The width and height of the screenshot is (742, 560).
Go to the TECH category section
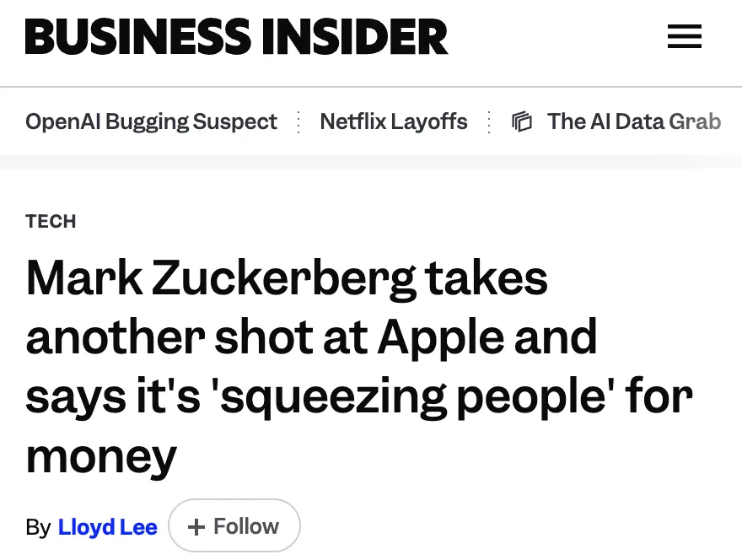(x=51, y=221)
